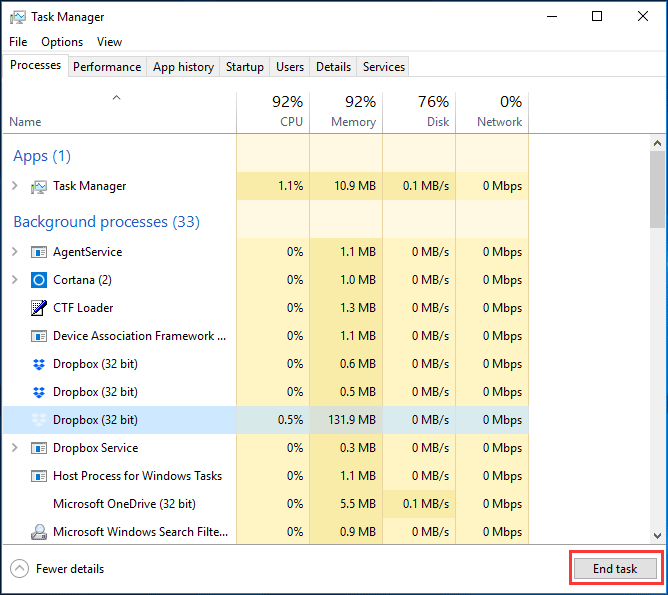Click the Fewer details link
Viewport: 668px width, 595px height.
(70, 569)
